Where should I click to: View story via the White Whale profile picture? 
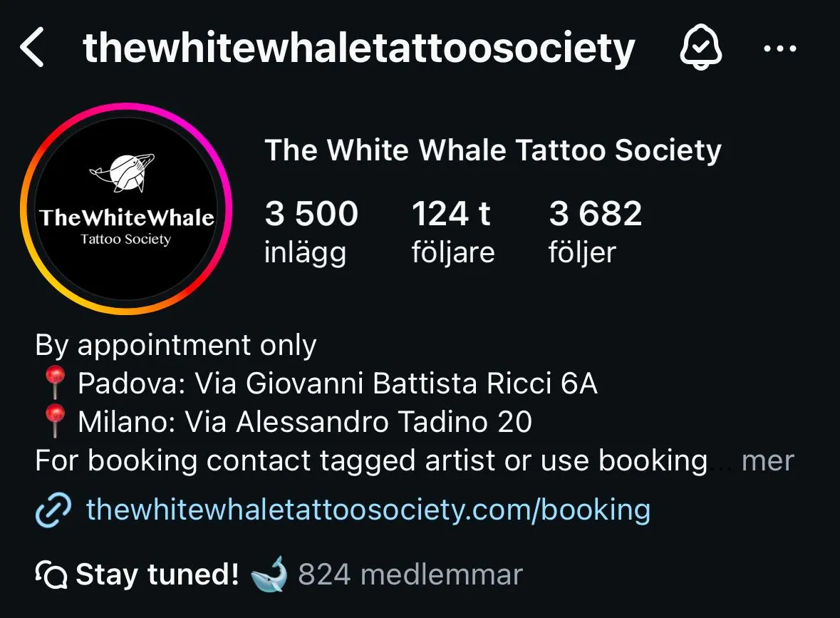click(126, 209)
